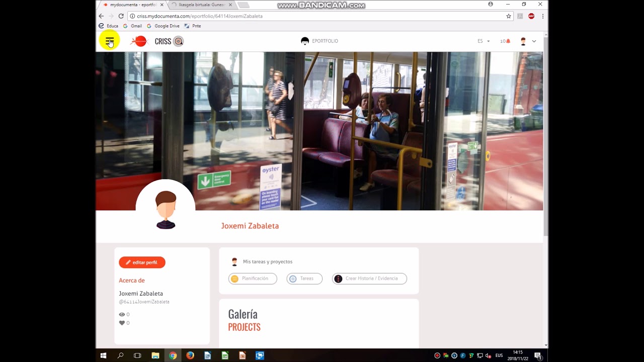Image resolution: width=644 pixels, height=362 pixels.
Task: Click the Chrome taskbar icon
Action: click(173, 355)
